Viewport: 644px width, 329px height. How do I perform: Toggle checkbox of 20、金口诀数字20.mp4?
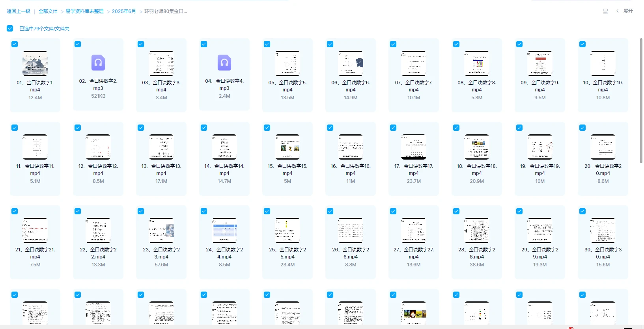(582, 128)
